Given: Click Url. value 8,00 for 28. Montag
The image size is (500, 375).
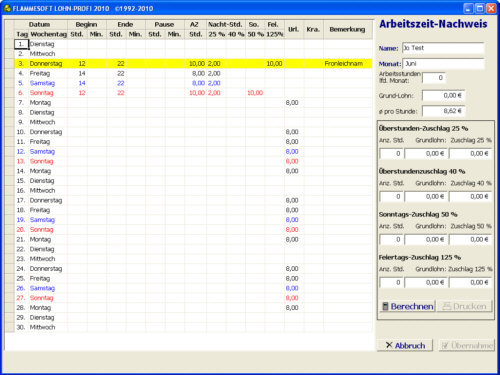Looking at the screenshot, I should [x=294, y=308].
